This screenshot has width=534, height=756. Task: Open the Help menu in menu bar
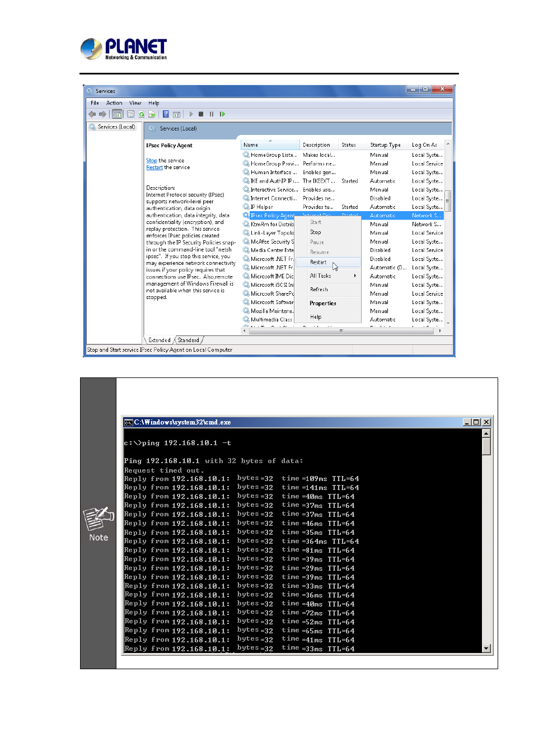point(154,103)
